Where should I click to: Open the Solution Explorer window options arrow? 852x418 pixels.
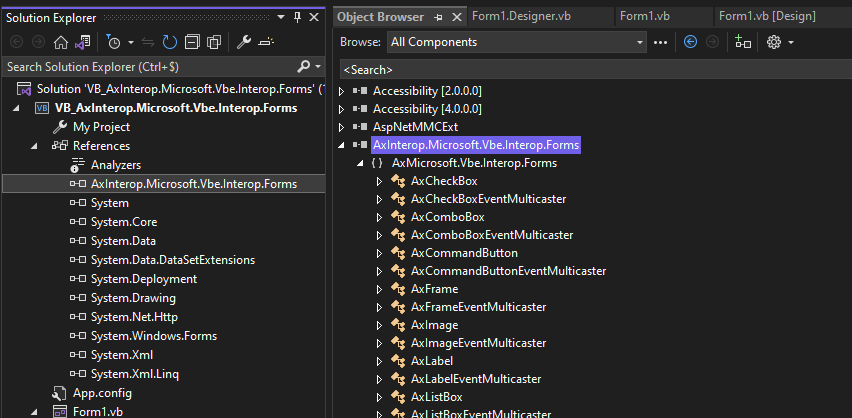coord(281,17)
